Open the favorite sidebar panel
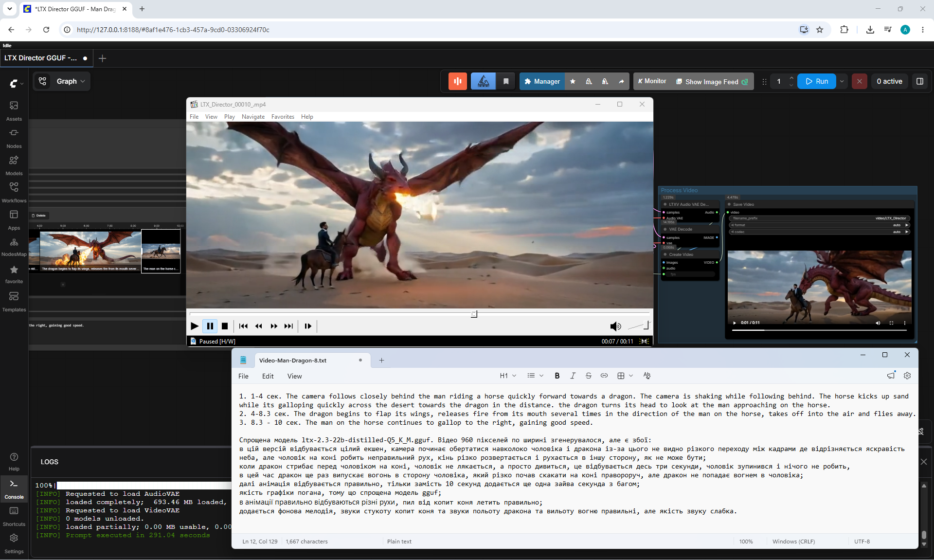This screenshot has width=934, height=560. tap(14, 274)
